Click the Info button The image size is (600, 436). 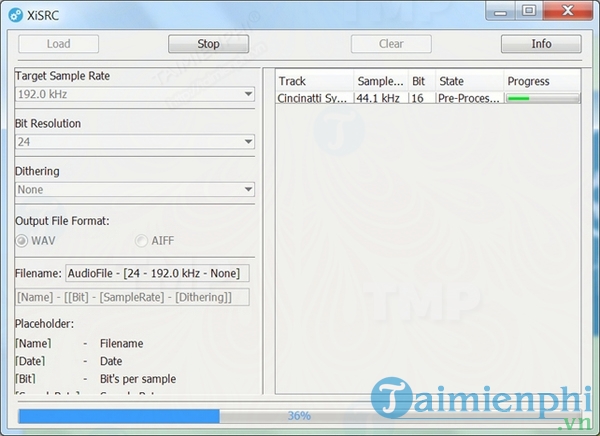click(x=541, y=44)
